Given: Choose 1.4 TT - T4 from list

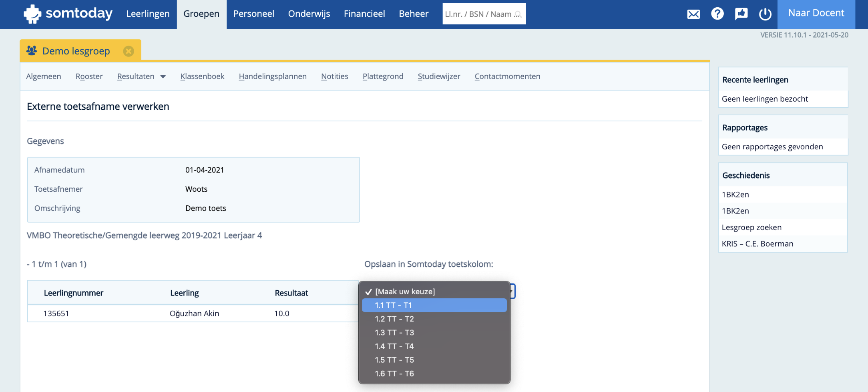Looking at the screenshot, I should click(x=434, y=346).
